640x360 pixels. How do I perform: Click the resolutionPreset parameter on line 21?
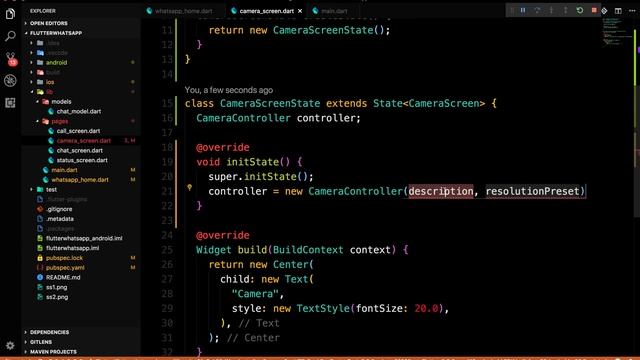[532, 191]
